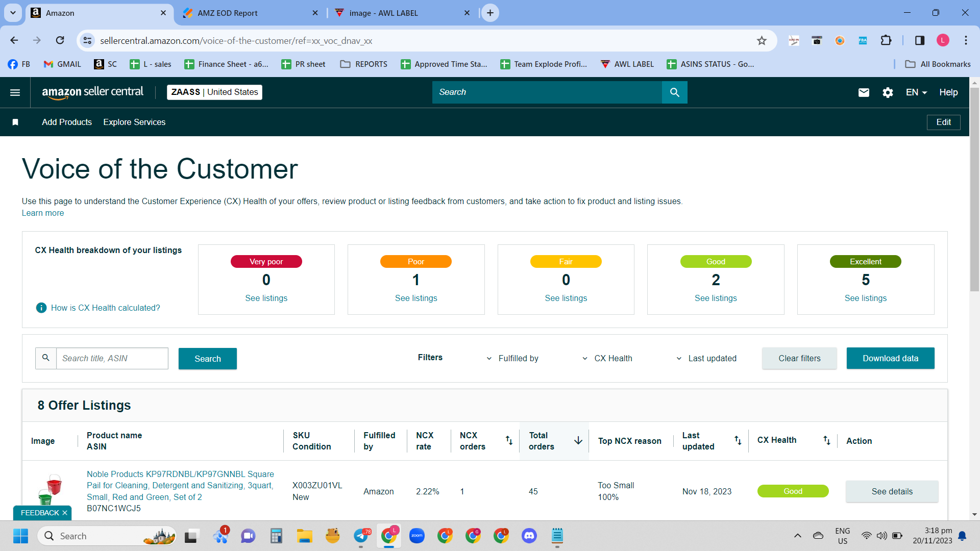Click the Edit button in navigation bar
This screenshot has width=980, height=551.
(x=943, y=122)
